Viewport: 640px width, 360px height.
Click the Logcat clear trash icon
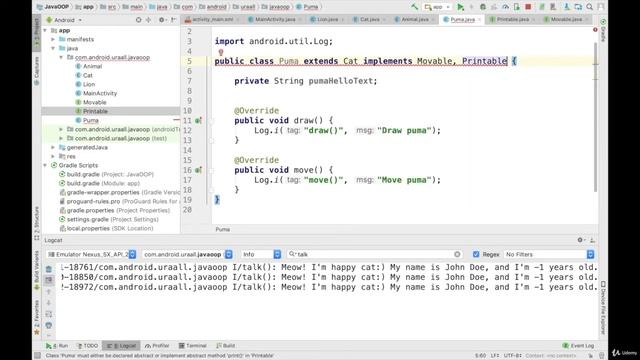coord(49,269)
